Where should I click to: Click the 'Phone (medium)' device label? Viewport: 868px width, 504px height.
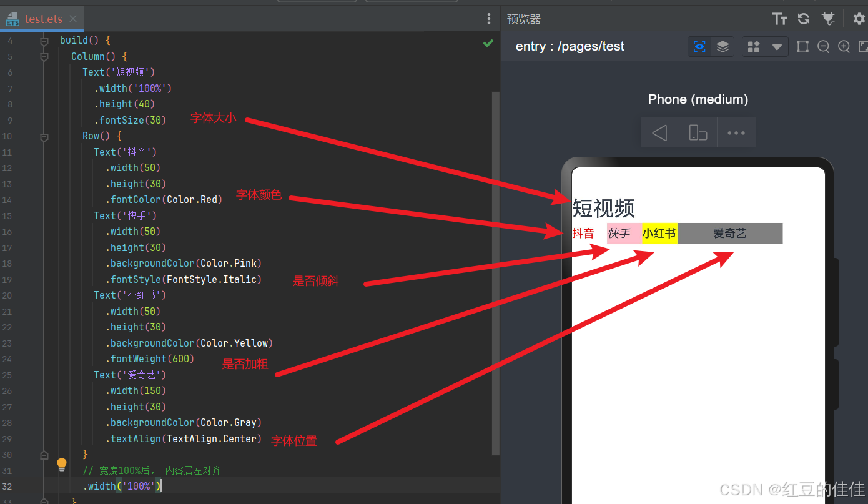(x=698, y=99)
